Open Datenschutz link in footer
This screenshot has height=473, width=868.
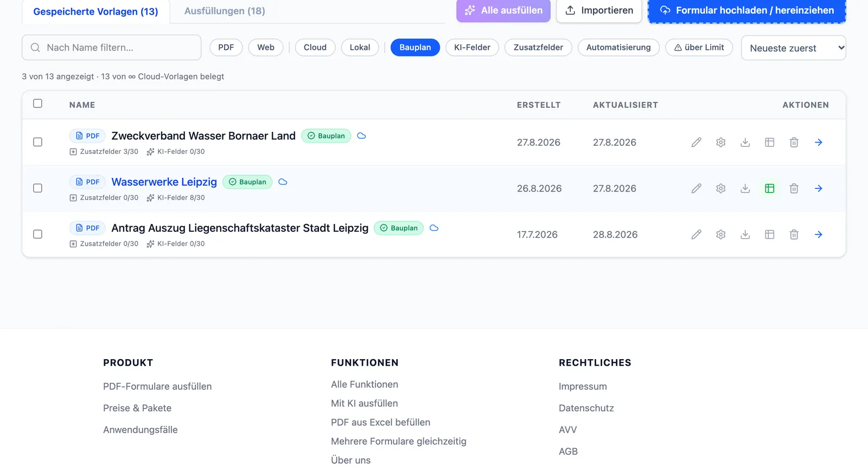[586, 408]
